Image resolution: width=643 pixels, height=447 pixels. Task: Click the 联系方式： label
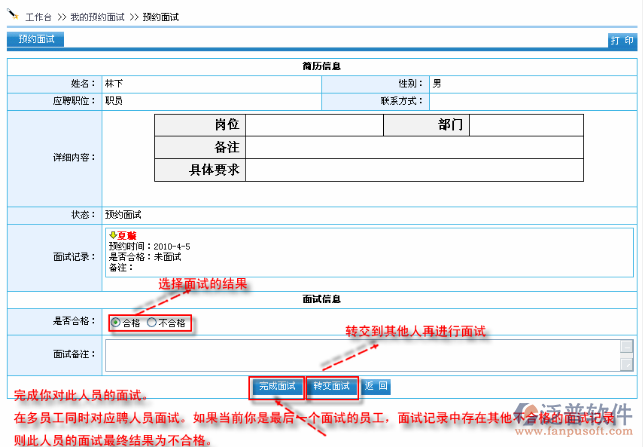401,101
